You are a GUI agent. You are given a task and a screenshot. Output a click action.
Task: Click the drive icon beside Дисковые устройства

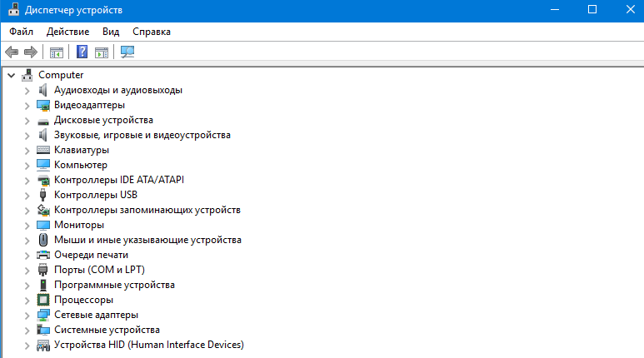click(43, 122)
